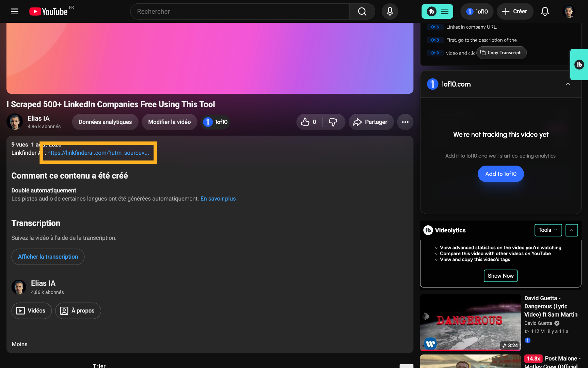Click the Trier comments sort control
The width and height of the screenshot is (588, 368).
(x=99, y=366)
